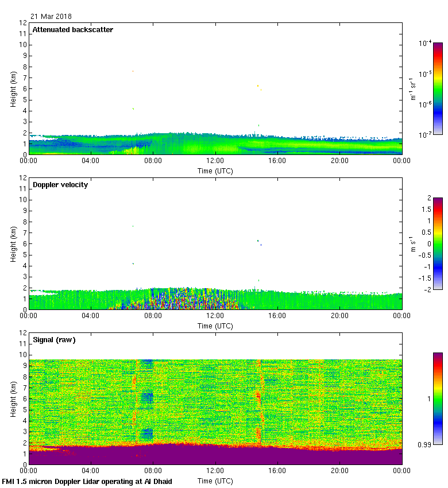Click the 0.99 tick on raw signal colorbar

click(424, 445)
